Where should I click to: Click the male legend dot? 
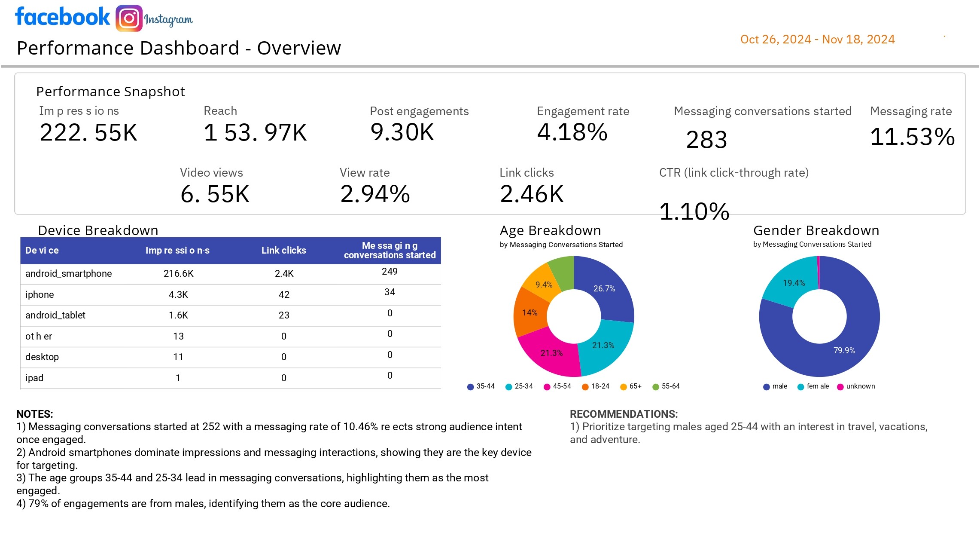766,387
